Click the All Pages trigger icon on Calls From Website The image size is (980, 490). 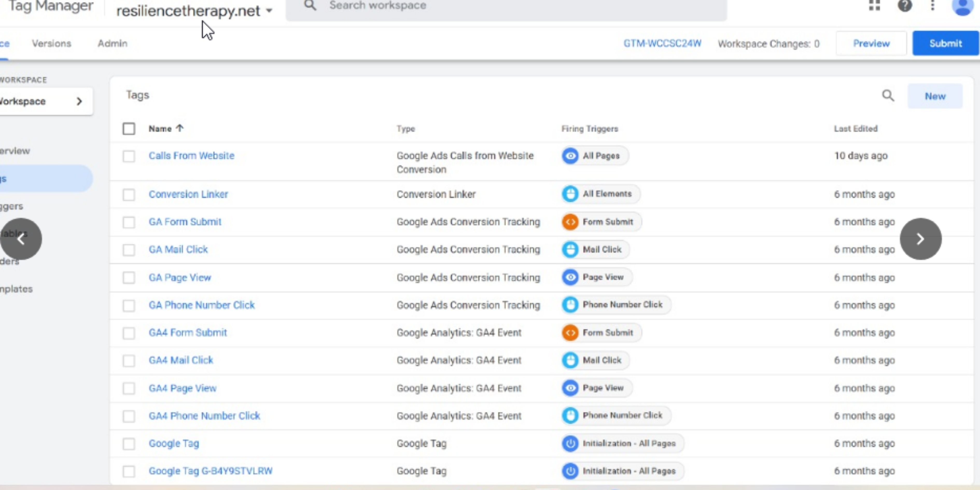(x=570, y=156)
